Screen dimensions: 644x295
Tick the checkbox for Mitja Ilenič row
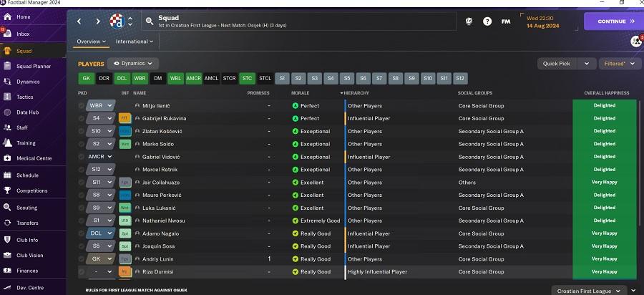tap(82, 105)
